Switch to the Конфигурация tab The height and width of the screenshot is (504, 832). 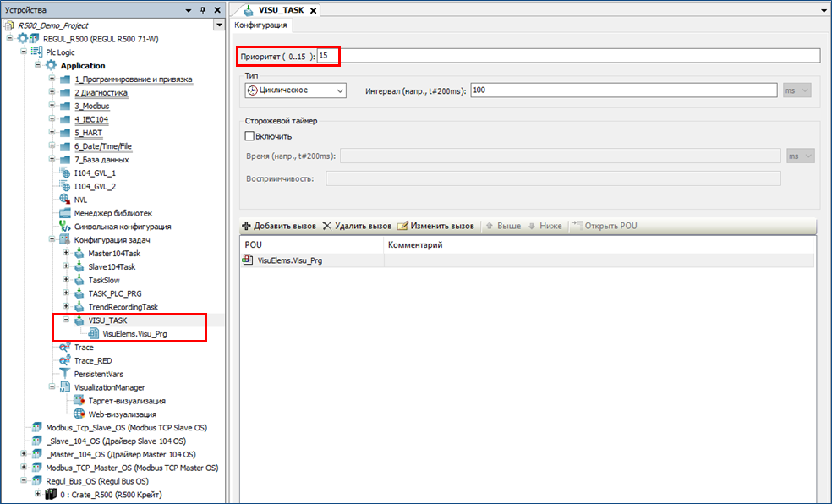(x=260, y=25)
